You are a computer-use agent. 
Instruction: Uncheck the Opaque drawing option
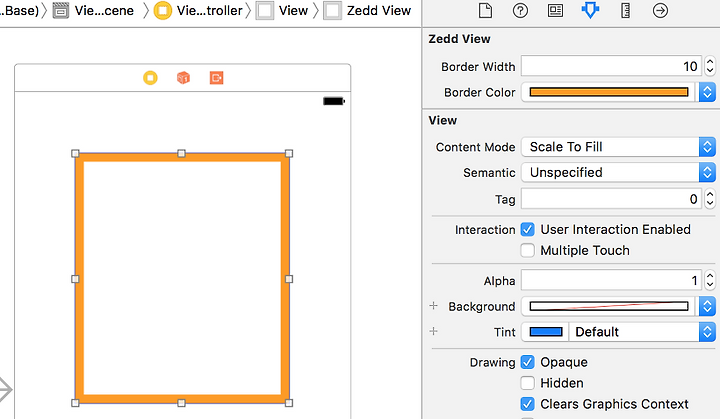click(x=528, y=362)
